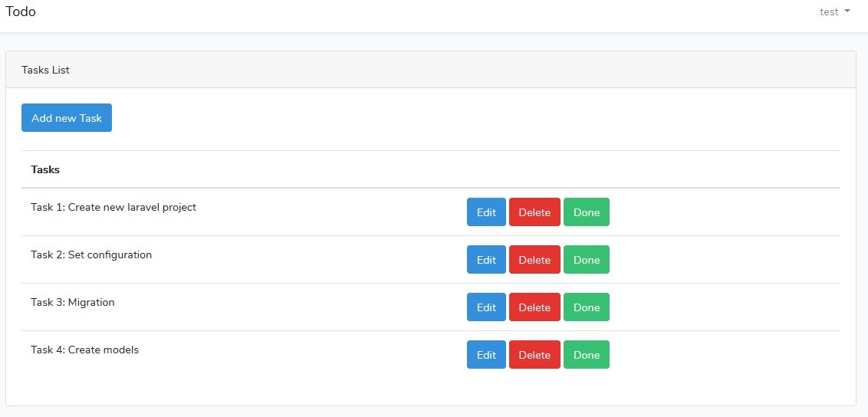
Task: Click the Tasks List card header
Action: coord(431,70)
